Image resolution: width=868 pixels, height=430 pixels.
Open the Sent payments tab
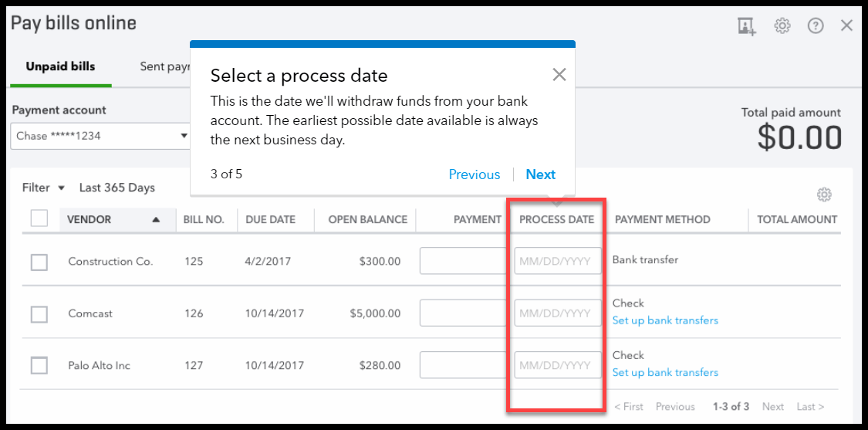(164, 66)
